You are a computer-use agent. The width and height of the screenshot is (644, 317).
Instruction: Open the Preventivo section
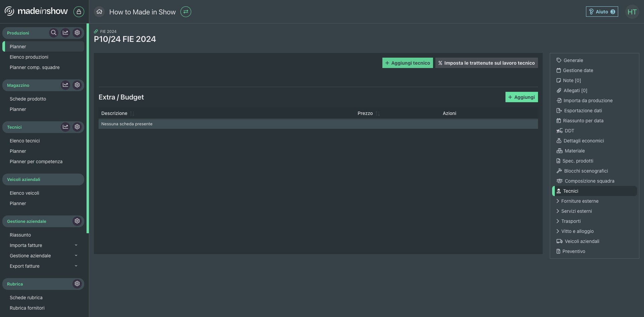(571, 251)
